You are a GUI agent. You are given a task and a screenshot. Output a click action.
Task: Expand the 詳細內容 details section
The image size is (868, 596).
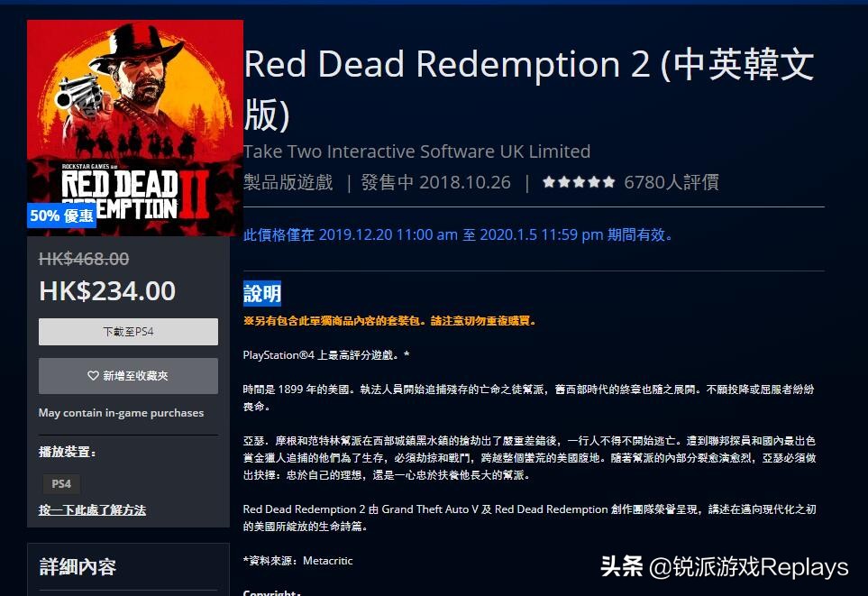(78, 566)
